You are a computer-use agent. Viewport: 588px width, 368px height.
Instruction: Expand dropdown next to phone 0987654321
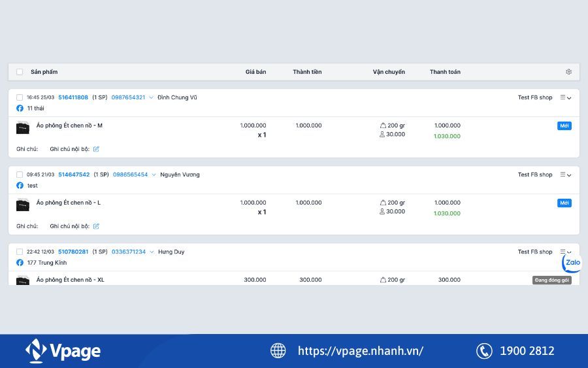point(152,97)
